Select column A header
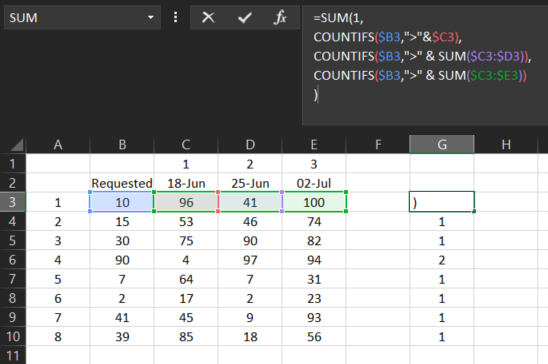 tap(58, 144)
